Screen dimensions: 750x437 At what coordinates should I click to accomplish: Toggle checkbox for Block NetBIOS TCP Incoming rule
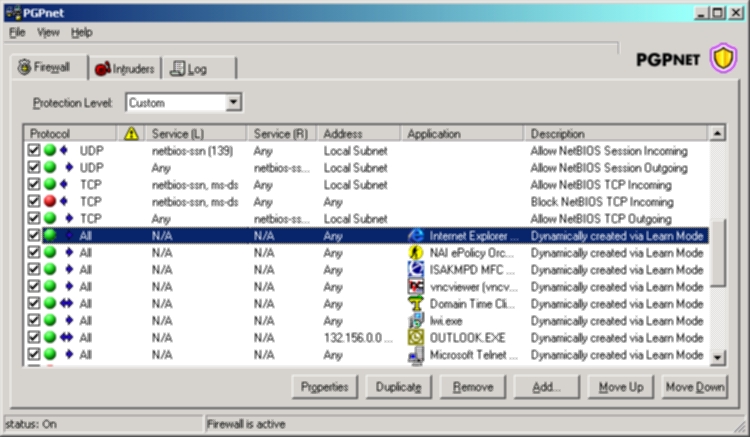click(33, 202)
